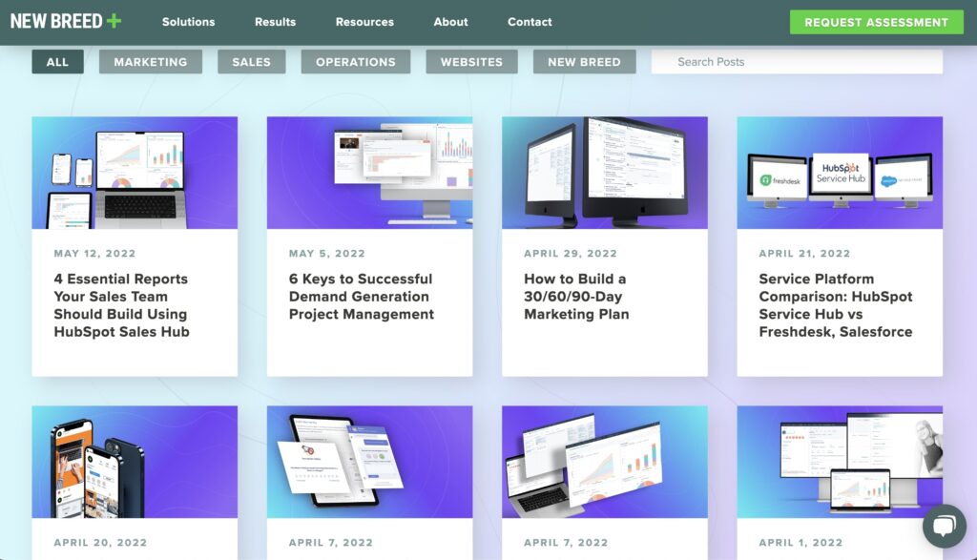Click the April 20, 2022 date
Viewport: 977px width, 560px height.
(x=100, y=543)
